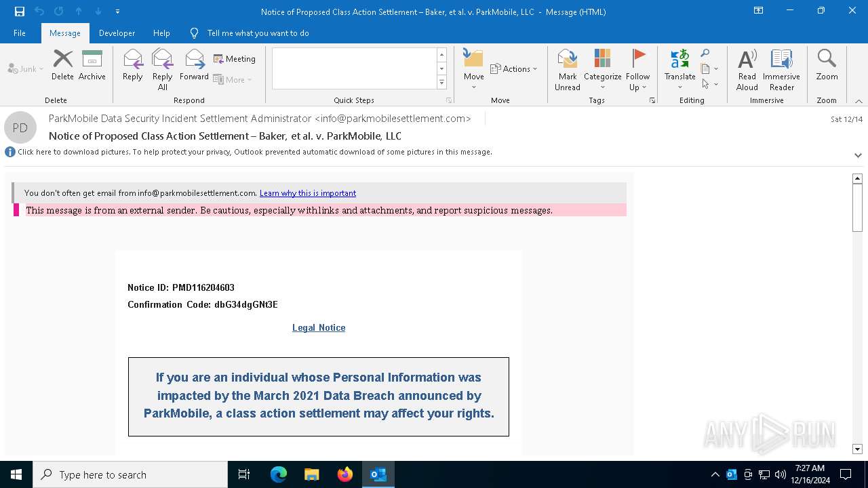Viewport: 868px width, 488px height.
Task: Open Learn why this is important link
Action: click(x=308, y=193)
